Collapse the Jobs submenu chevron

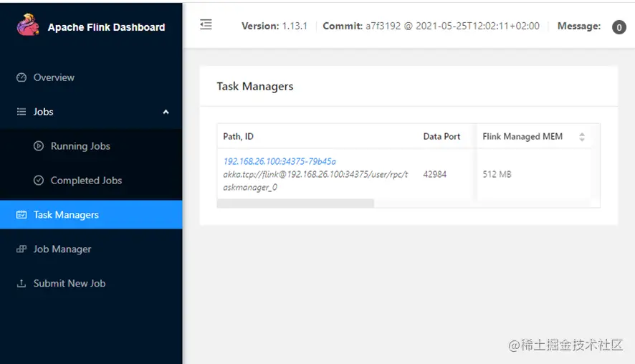[x=166, y=112]
